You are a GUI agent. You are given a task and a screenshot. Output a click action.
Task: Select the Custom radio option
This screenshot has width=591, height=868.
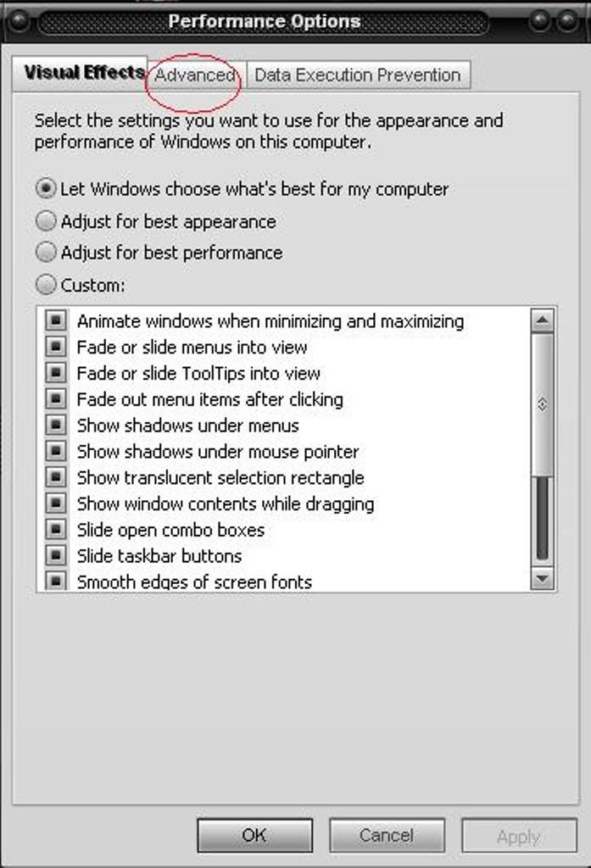click(47, 285)
